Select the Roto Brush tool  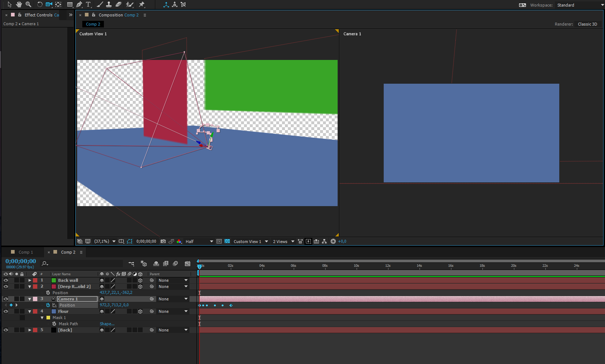(x=129, y=4)
